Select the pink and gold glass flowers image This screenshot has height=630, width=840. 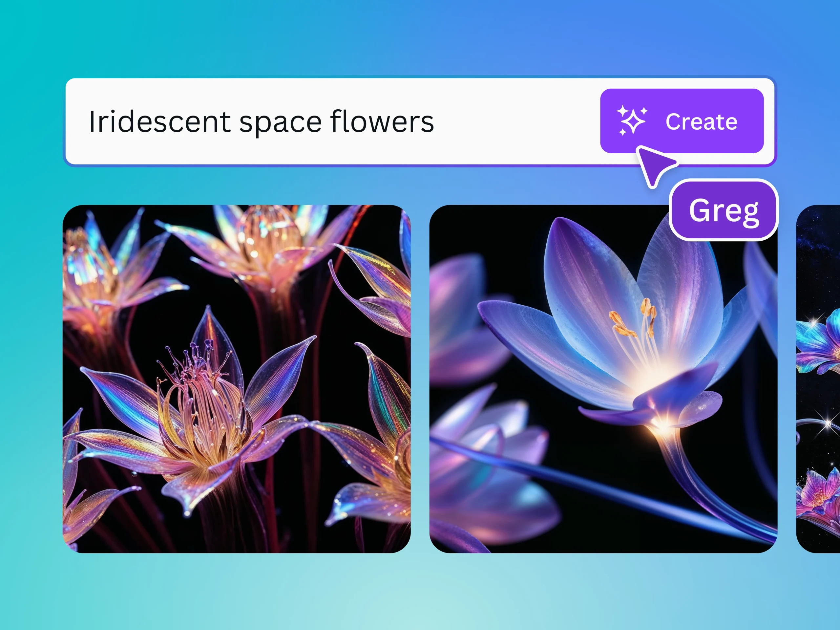pyautogui.click(x=236, y=379)
